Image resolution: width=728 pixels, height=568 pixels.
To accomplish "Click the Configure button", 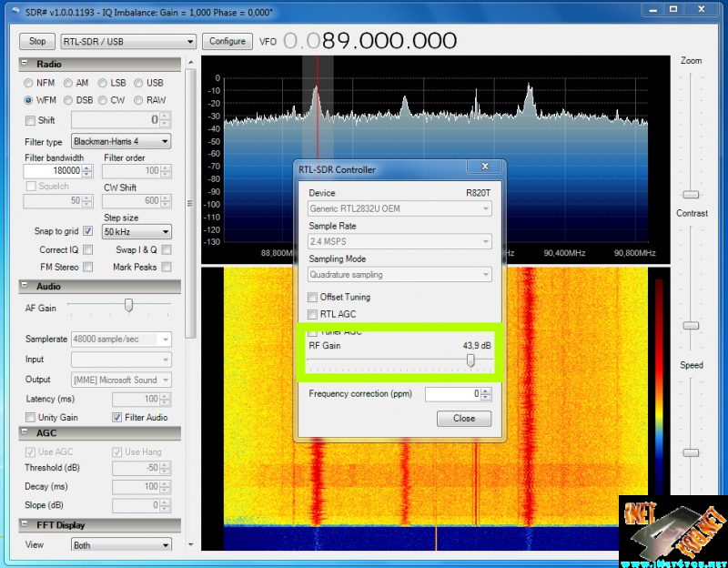I will 227,41.
